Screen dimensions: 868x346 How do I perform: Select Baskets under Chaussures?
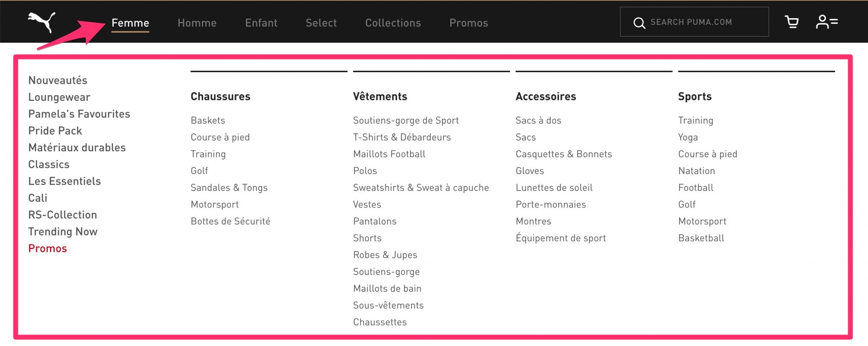[x=208, y=120]
